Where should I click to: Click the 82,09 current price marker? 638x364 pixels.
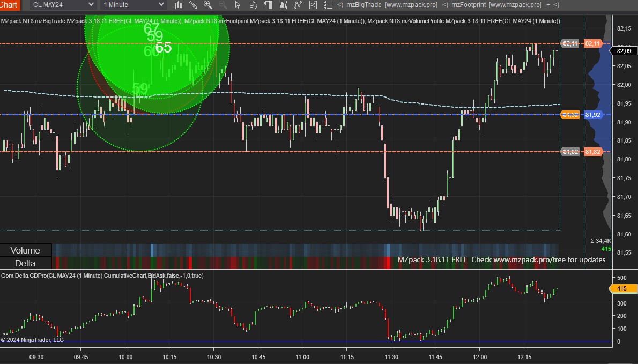click(624, 51)
